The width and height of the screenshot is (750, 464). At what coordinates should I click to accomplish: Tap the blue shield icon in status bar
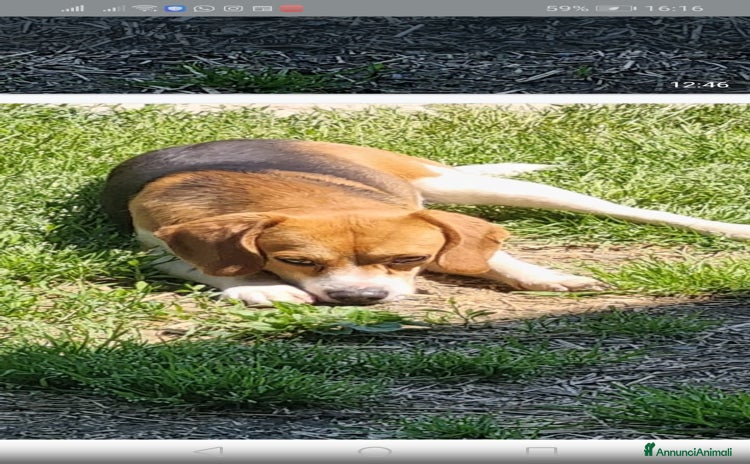point(175,8)
